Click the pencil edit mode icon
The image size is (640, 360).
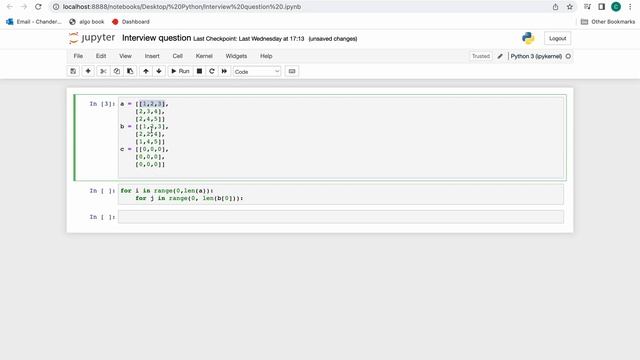tap(500, 56)
